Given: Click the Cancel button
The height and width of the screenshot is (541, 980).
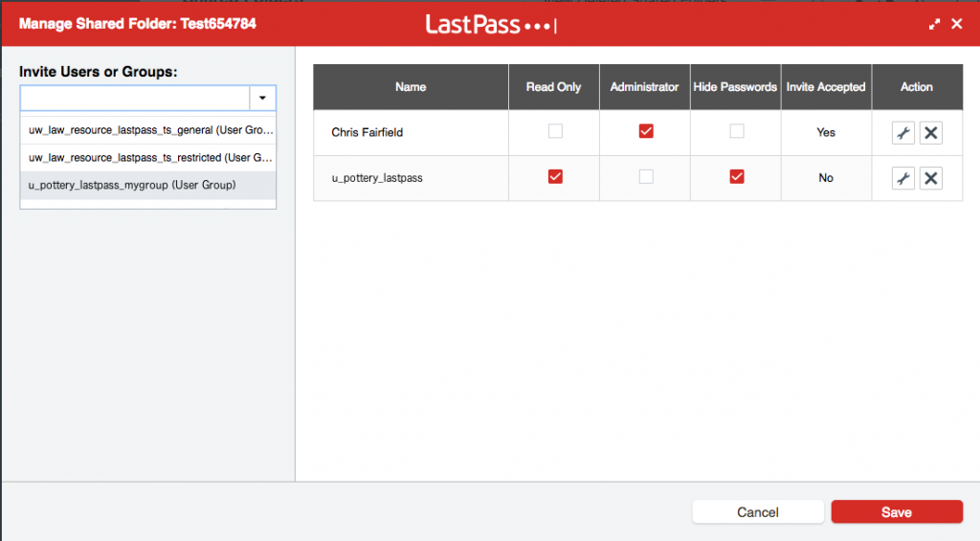Looking at the screenshot, I should 758,511.
